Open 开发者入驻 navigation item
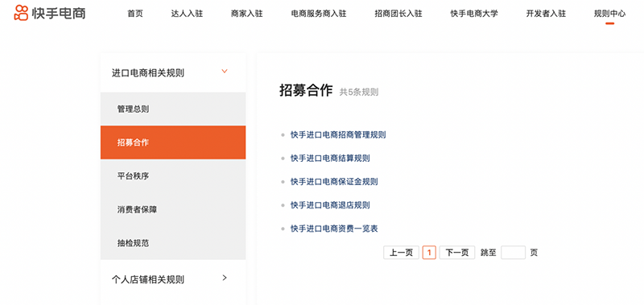Screen dimensions: 644x305 point(546,14)
